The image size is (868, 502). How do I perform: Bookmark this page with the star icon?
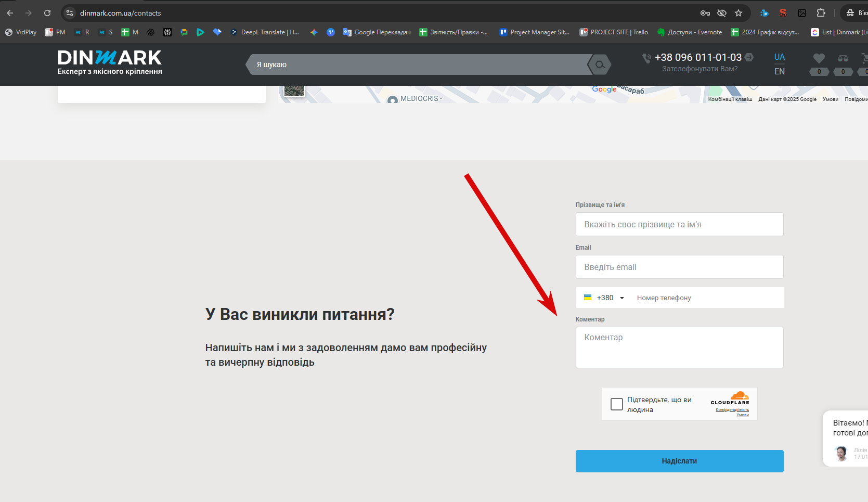[x=739, y=13]
